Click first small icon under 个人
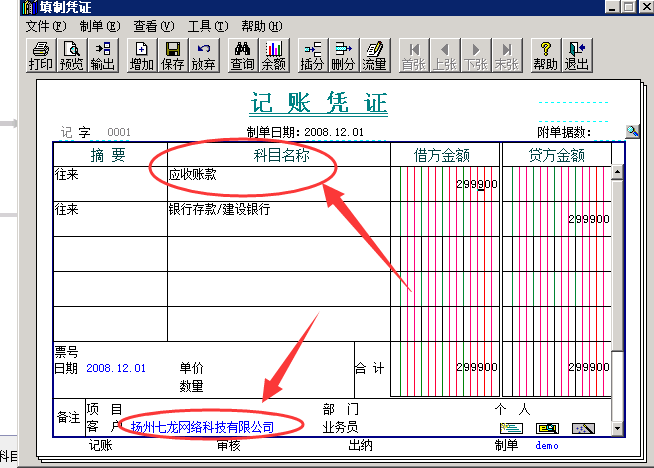The width and height of the screenshot is (654, 468). pos(511,428)
